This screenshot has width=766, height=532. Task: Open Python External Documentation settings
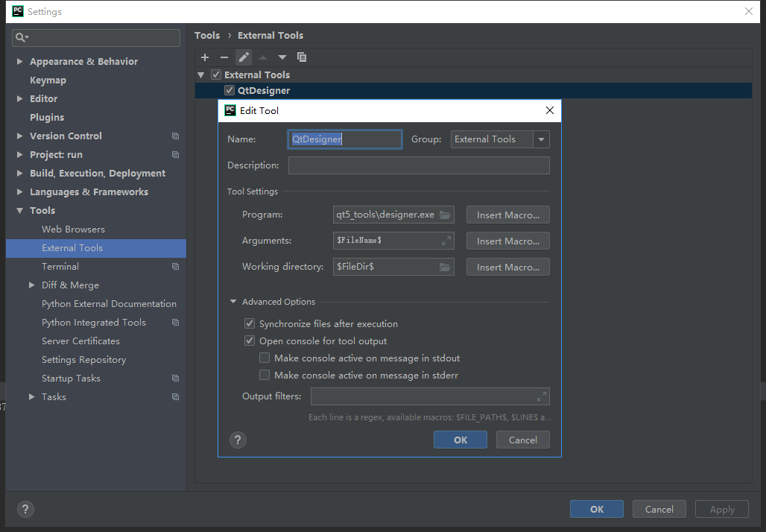pos(109,304)
